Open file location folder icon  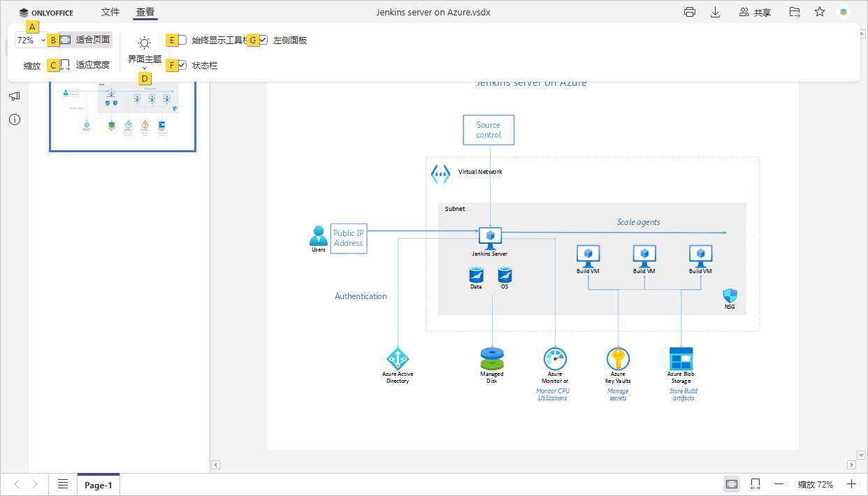tap(795, 12)
